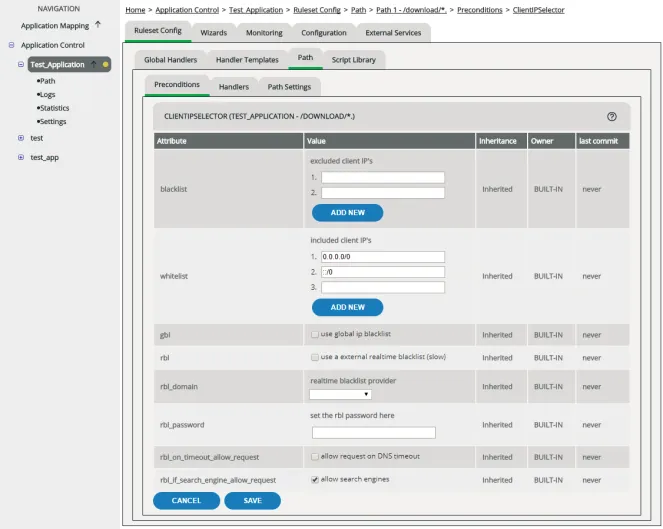Switch to the Handlers tab
This screenshot has width=663, height=529.
(234, 87)
